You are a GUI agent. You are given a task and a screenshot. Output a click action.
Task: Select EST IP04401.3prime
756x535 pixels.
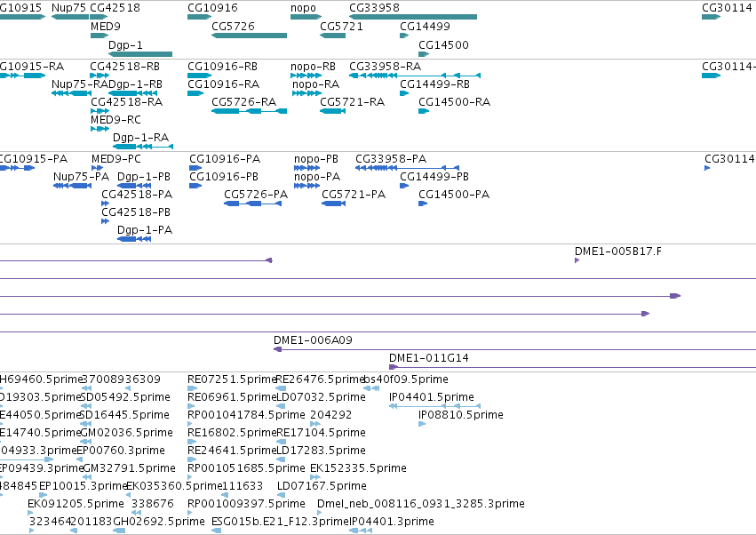(x=392, y=522)
